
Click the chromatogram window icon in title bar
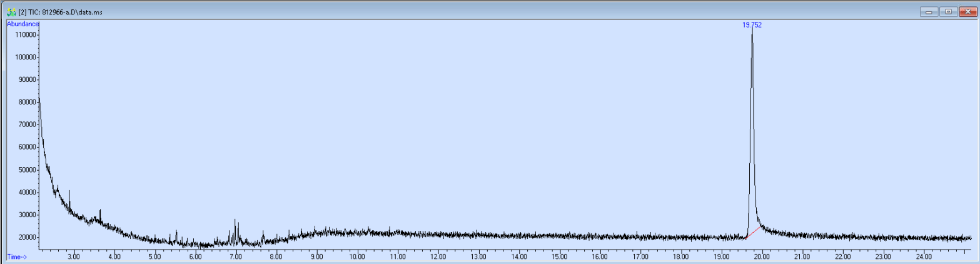11,12
